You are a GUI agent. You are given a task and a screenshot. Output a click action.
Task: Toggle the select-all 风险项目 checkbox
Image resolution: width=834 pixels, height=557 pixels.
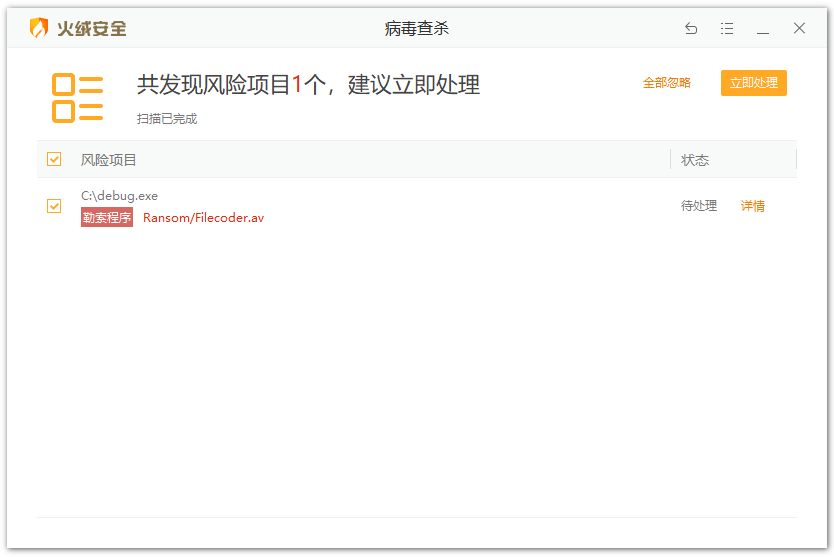click(x=54, y=159)
